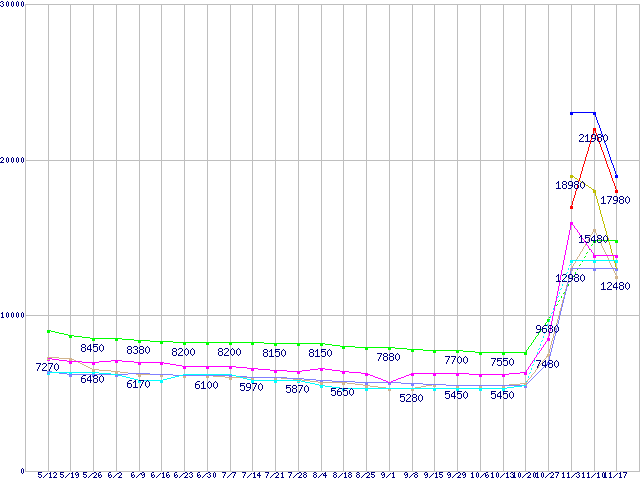Select the 7480 data label
Screen dimensions: 640x480
(x=547, y=365)
